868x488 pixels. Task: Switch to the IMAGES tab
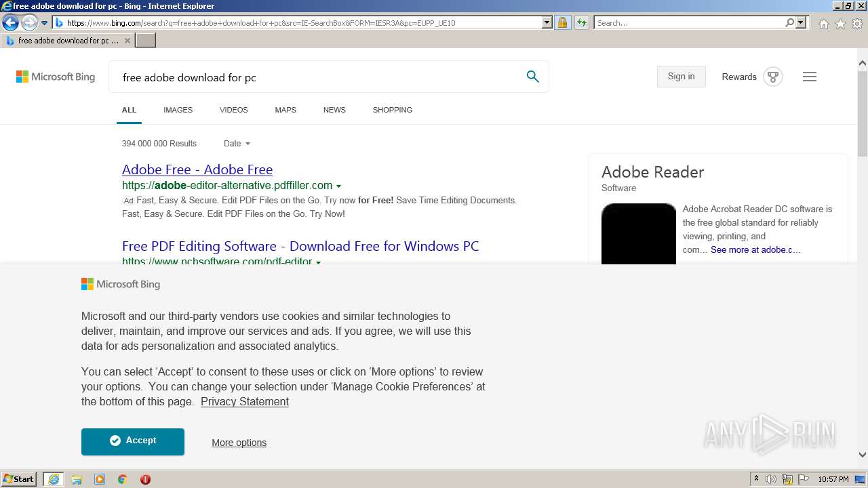[x=178, y=110]
